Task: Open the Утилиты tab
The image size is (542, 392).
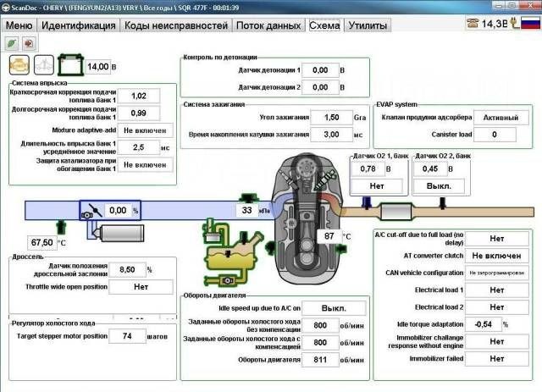Action: [368, 25]
